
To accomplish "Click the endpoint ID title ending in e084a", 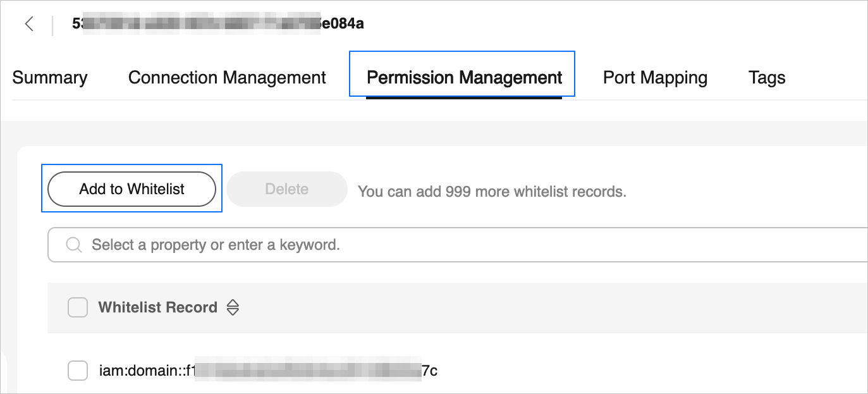I will click(217, 24).
